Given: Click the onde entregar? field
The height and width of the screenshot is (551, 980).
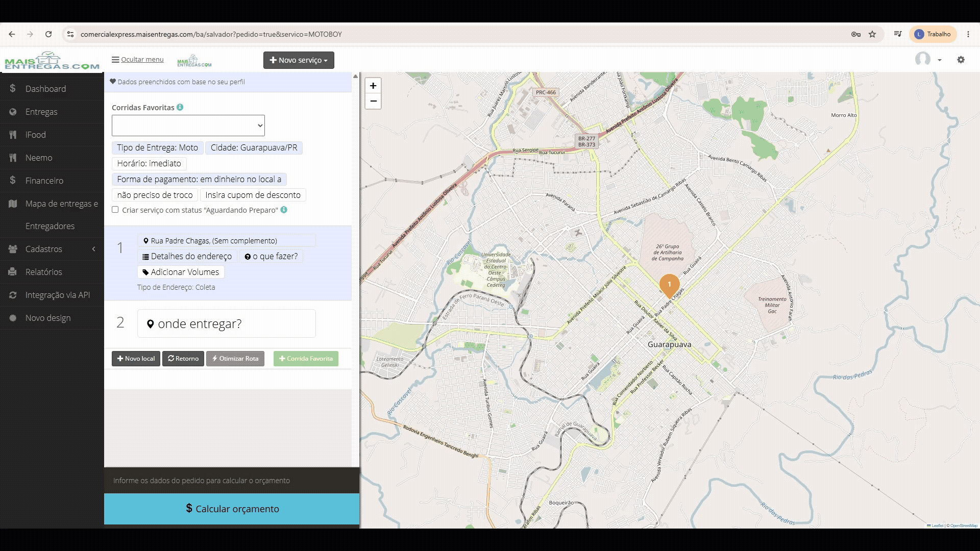Looking at the screenshot, I should (227, 323).
